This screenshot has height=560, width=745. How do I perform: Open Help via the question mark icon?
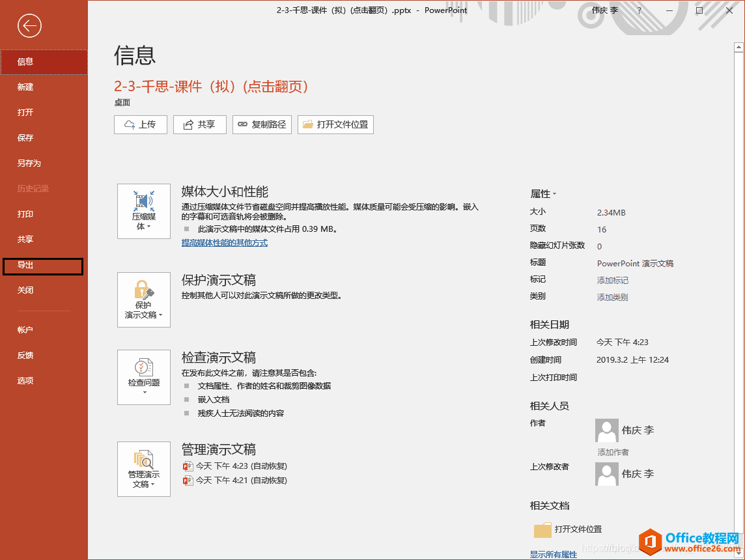(x=637, y=10)
